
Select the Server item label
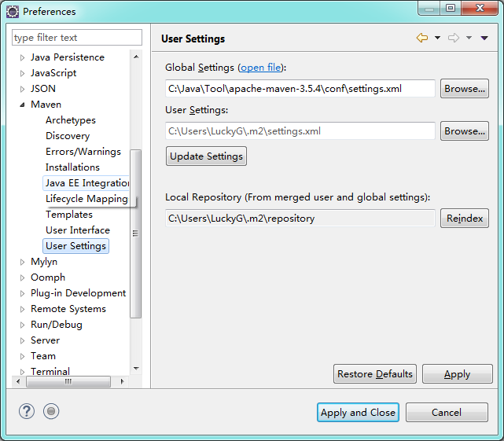(46, 340)
